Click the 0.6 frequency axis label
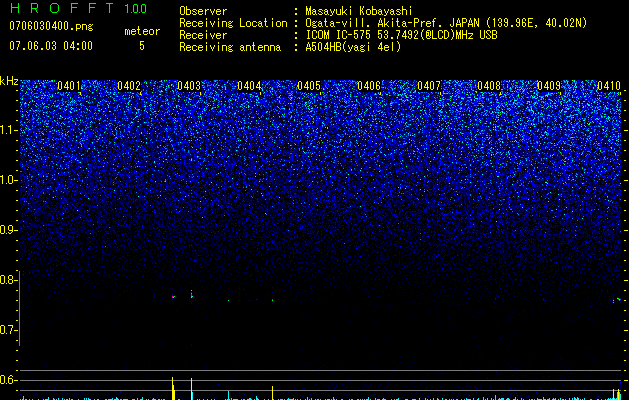The height and width of the screenshot is (400, 629). tap(9, 380)
